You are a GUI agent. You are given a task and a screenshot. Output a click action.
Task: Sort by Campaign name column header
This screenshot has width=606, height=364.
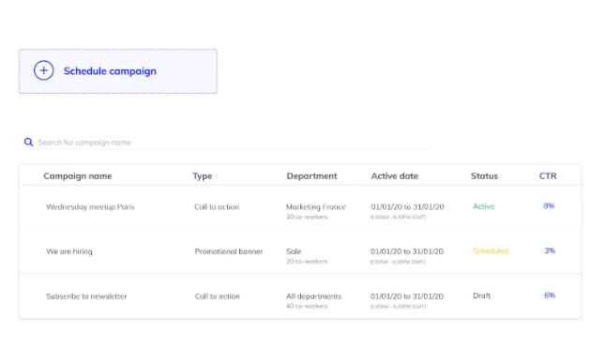(78, 176)
